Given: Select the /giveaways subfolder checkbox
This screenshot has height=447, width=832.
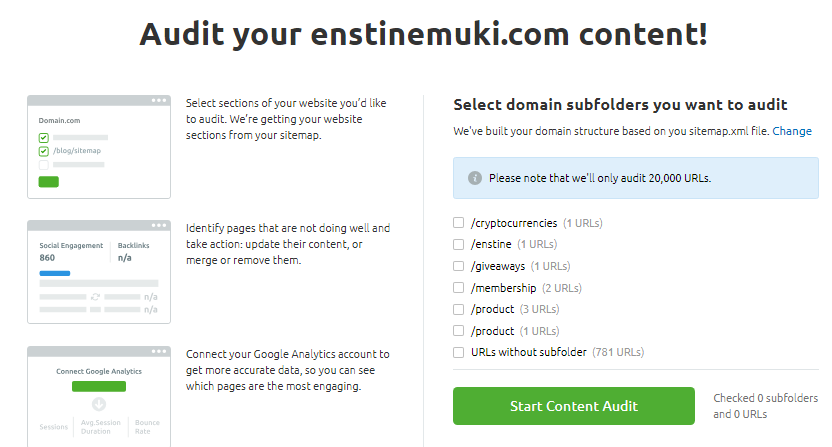Looking at the screenshot, I should pyautogui.click(x=458, y=266).
